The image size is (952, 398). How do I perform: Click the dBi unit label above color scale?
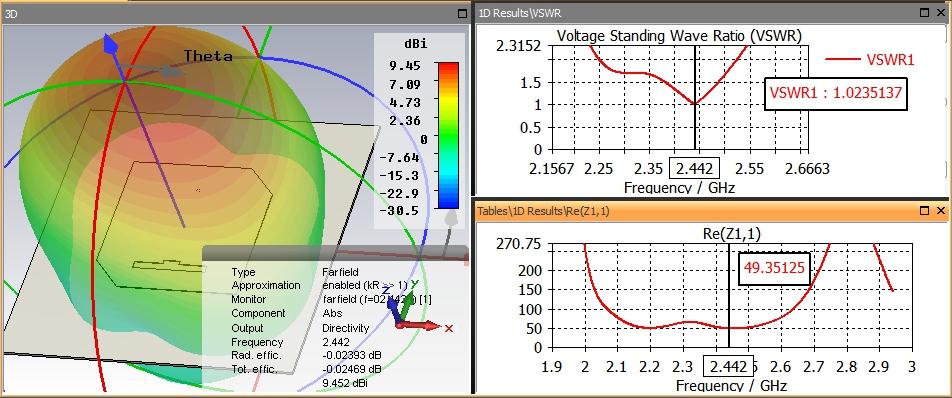[415, 44]
